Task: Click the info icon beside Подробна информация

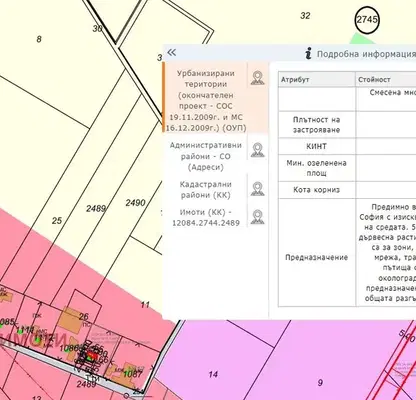Action: pyautogui.click(x=309, y=53)
